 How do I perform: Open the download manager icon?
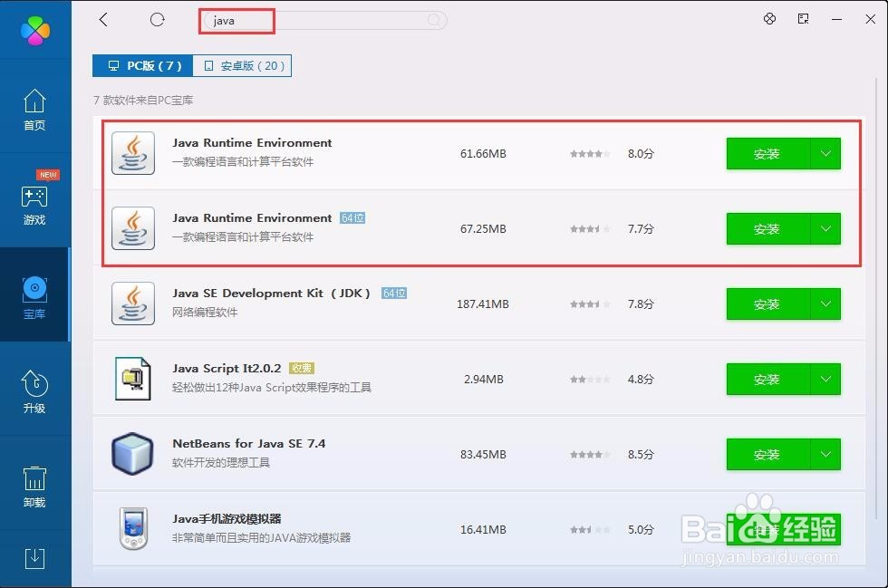click(x=34, y=558)
